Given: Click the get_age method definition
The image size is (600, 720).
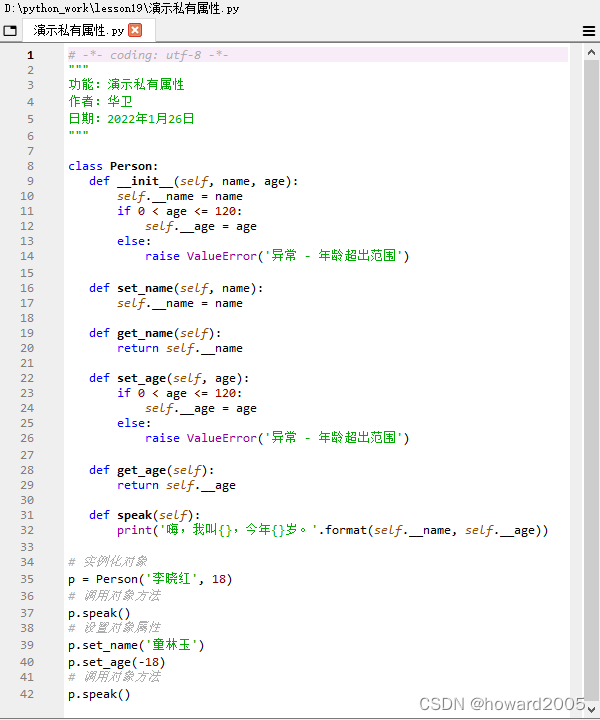Looking at the screenshot, I should (151, 470).
